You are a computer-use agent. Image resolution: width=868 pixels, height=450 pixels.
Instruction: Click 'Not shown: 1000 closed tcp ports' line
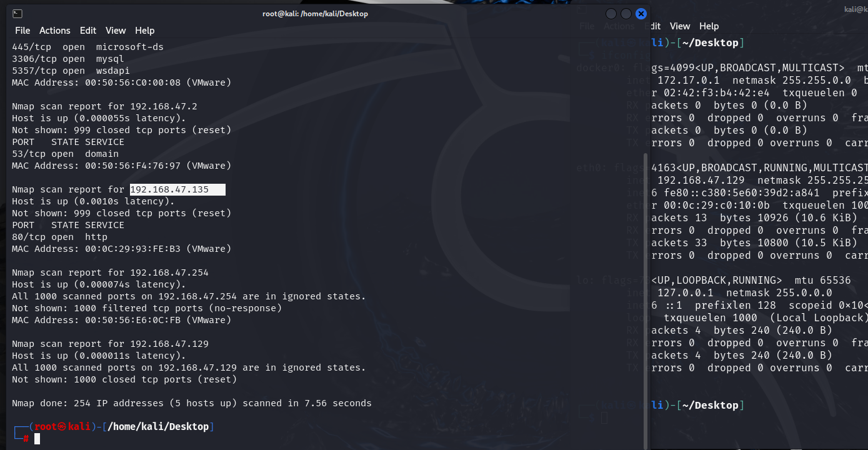pyautogui.click(x=124, y=379)
